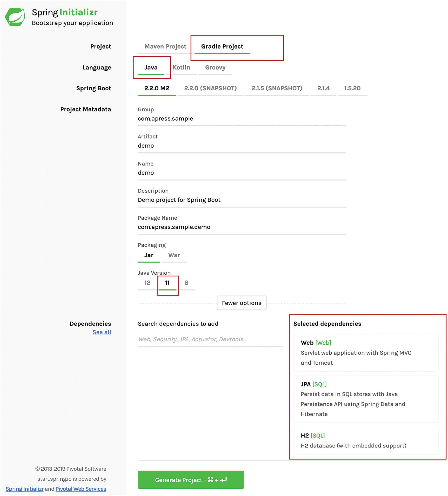Set Java Version to 12
Viewport: 448px width, 496px height.
coord(147,283)
